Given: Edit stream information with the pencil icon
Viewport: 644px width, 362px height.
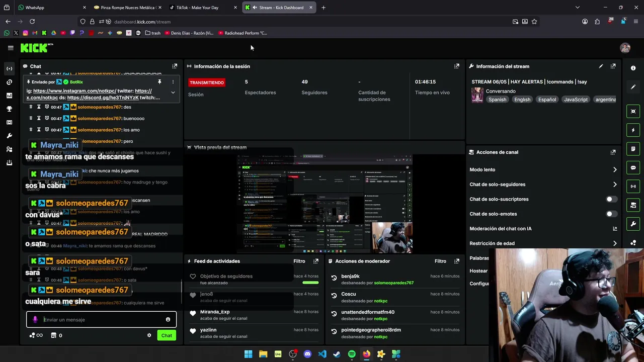Looking at the screenshot, I should [601, 66].
